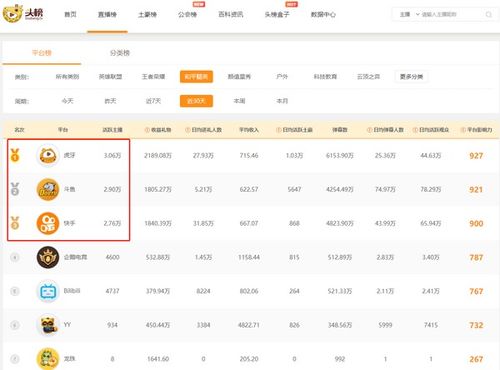This screenshot has height=370, width=500.
Task: Click the 4822.71 average income cell
Action: tap(249, 325)
